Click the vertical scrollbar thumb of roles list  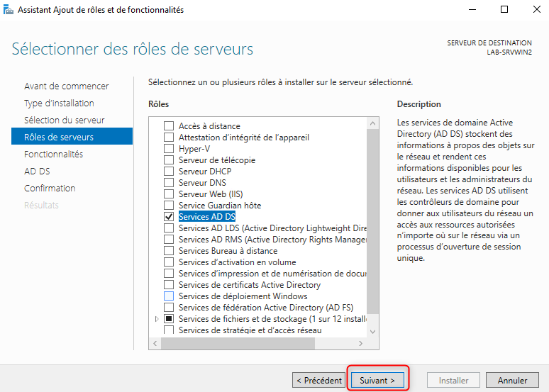click(x=372, y=221)
